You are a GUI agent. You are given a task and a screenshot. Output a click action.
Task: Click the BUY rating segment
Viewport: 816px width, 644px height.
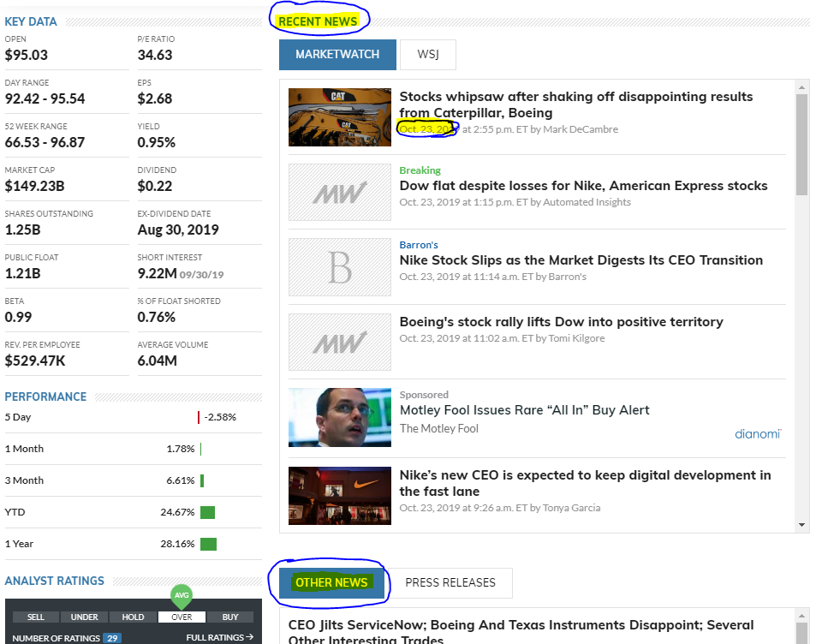(230, 617)
